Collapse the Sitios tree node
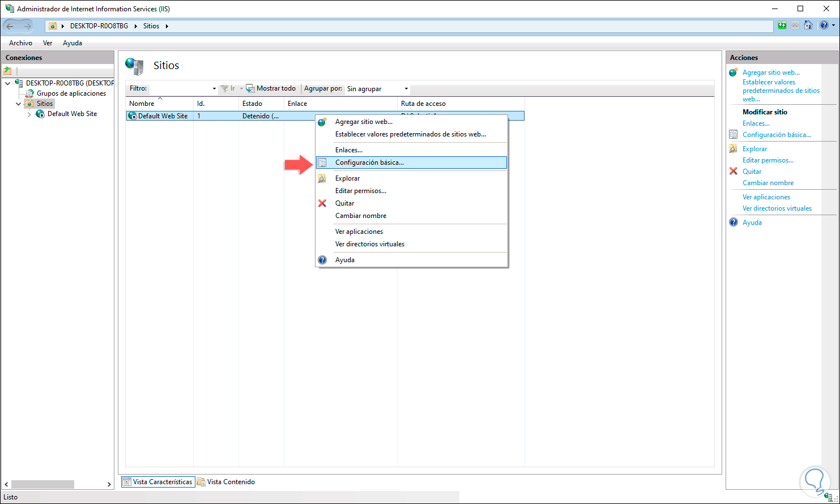The image size is (840, 504). click(19, 104)
